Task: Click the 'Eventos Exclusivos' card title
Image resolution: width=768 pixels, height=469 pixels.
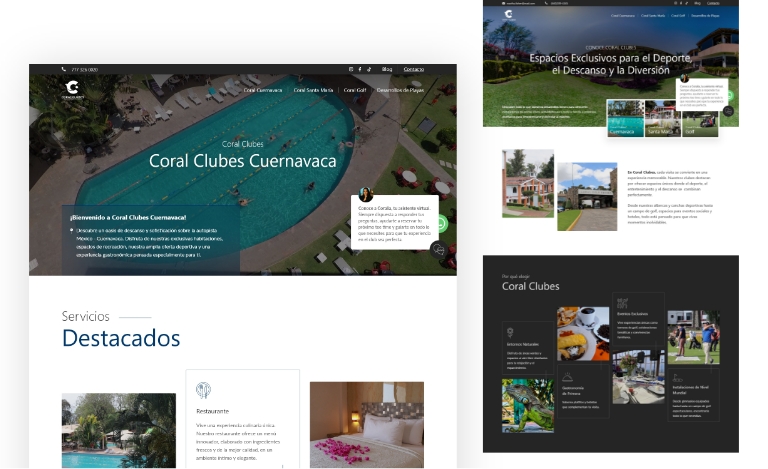Action: tap(632, 314)
